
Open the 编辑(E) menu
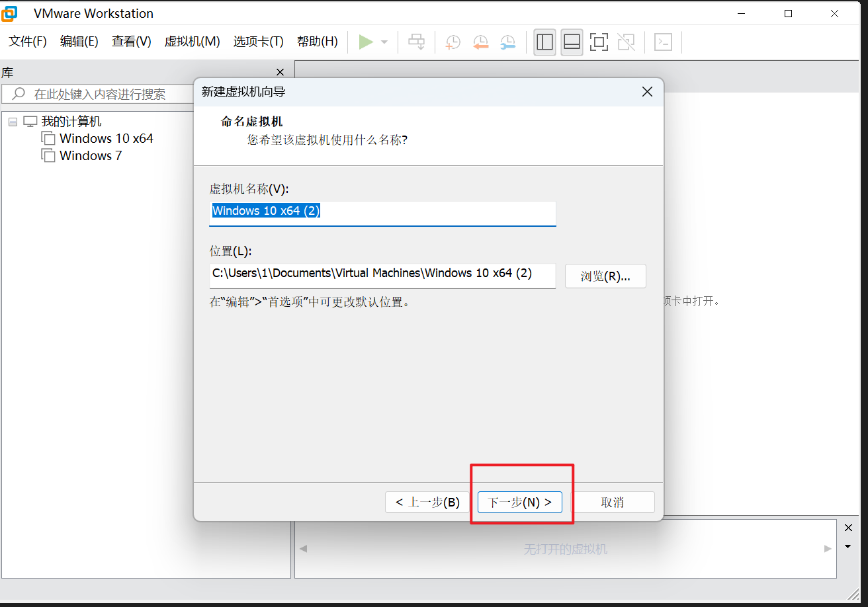point(79,42)
